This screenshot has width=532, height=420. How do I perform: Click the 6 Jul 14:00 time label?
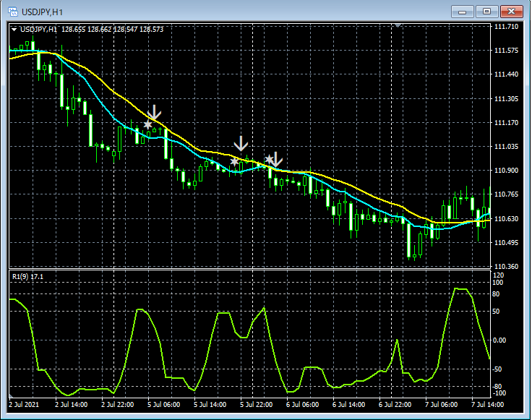tap(349, 404)
